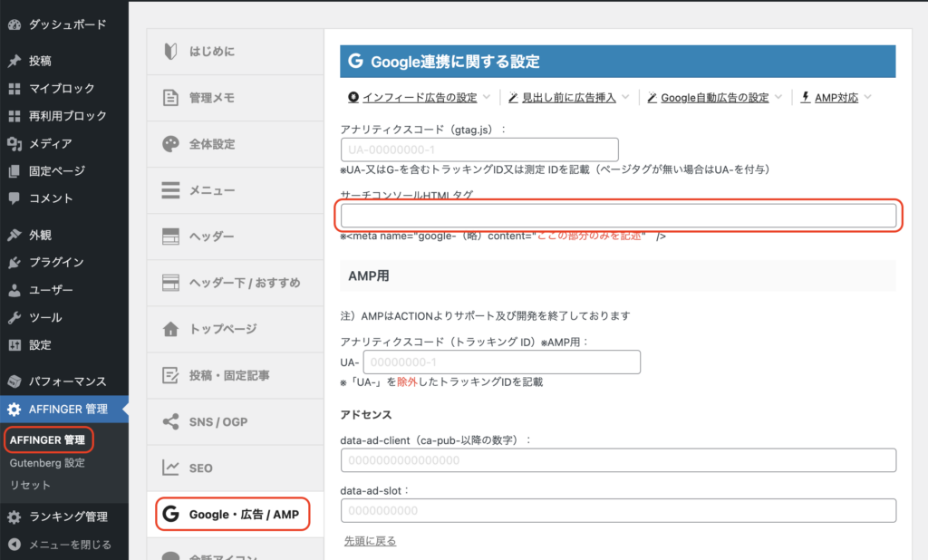This screenshot has width=928, height=560.
Task: Click the collapse arrow icon beside メニューを閉じる
Action: [x=14, y=545]
